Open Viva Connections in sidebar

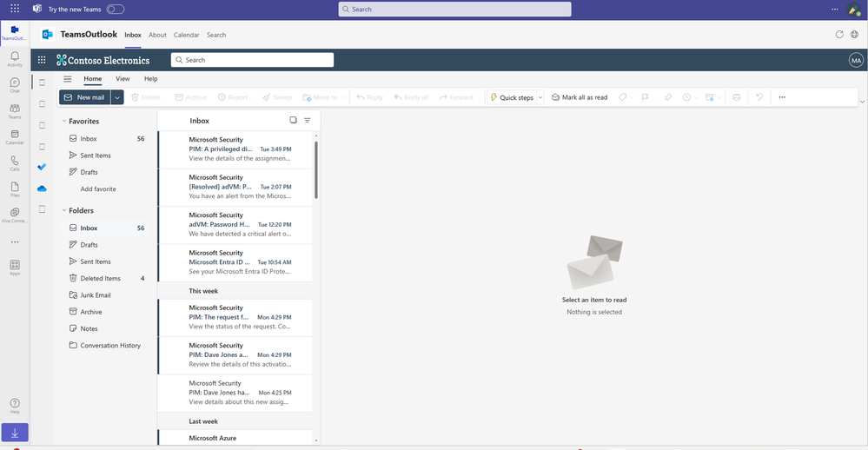(x=15, y=215)
